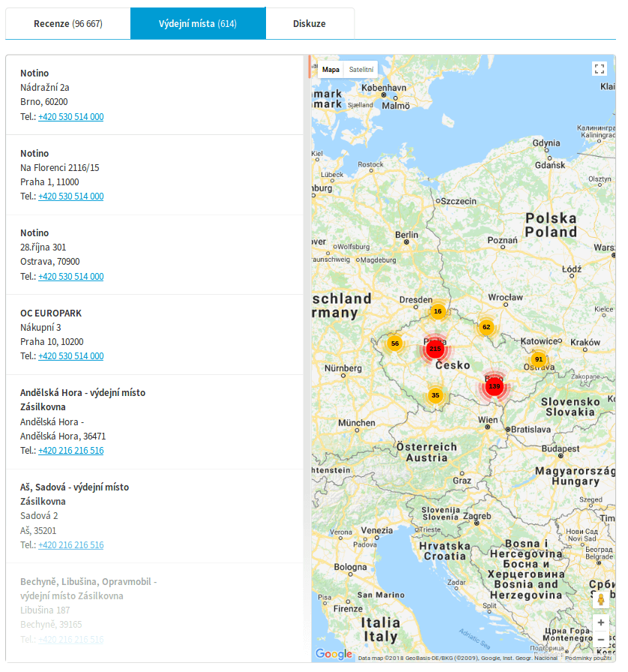This screenshot has height=672, width=628.
Task: Click the Google logo on the map
Action: 333,654
